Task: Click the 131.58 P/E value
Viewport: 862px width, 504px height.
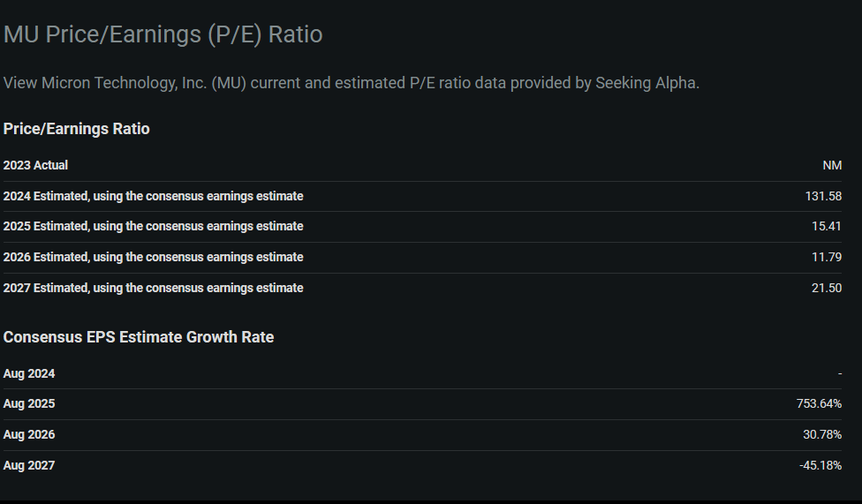Action: [x=823, y=196]
